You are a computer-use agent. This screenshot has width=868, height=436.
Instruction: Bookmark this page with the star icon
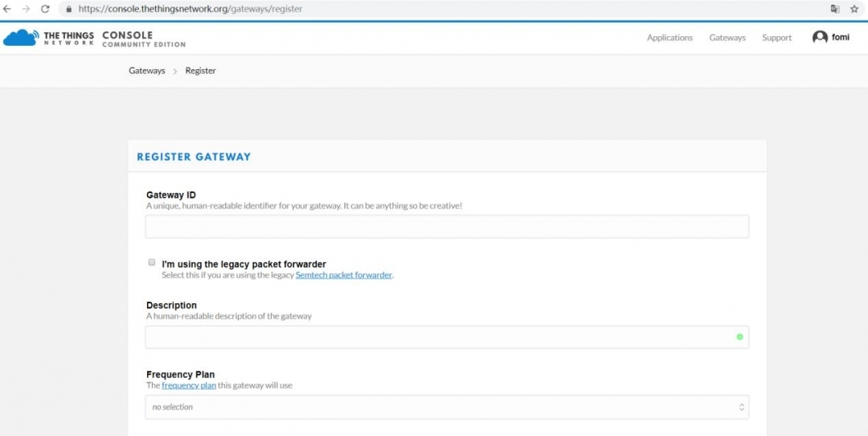click(854, 9)
